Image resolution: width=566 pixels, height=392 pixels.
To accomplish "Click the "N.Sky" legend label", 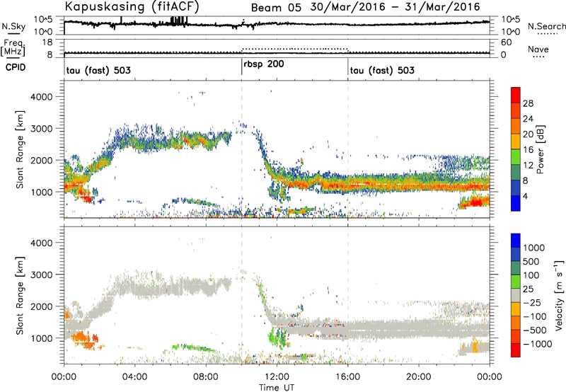I will 13,26.
